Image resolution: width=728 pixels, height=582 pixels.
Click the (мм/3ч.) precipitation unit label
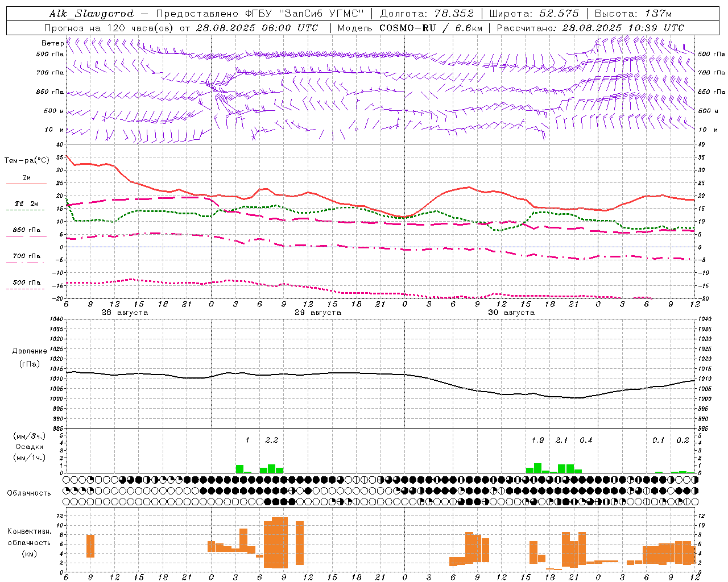click(x=30, y=436)
